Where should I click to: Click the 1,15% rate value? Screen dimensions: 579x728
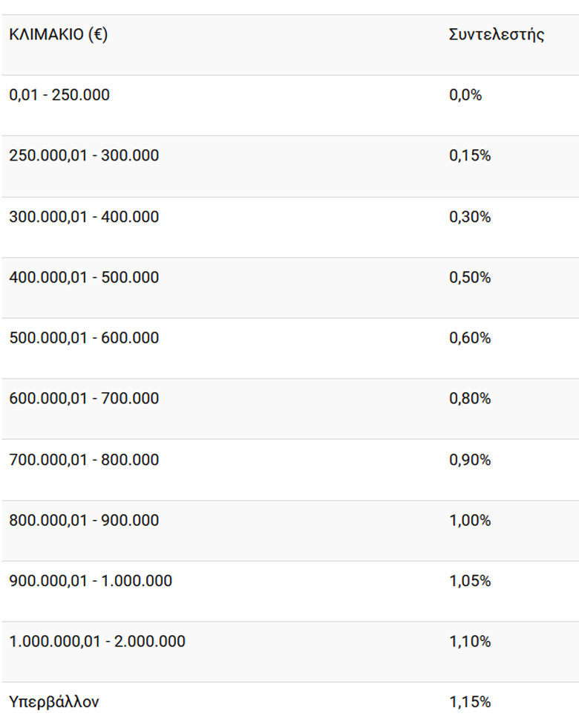(x=470, y=701)
